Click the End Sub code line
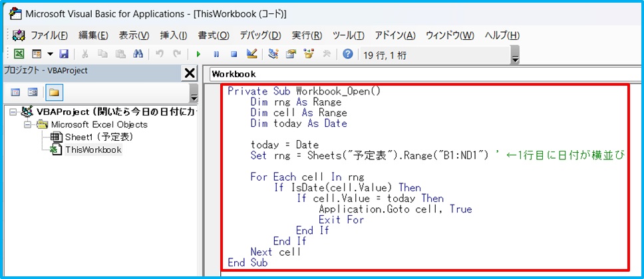Screen dimensions: 644x279 [x=247, y=262]
